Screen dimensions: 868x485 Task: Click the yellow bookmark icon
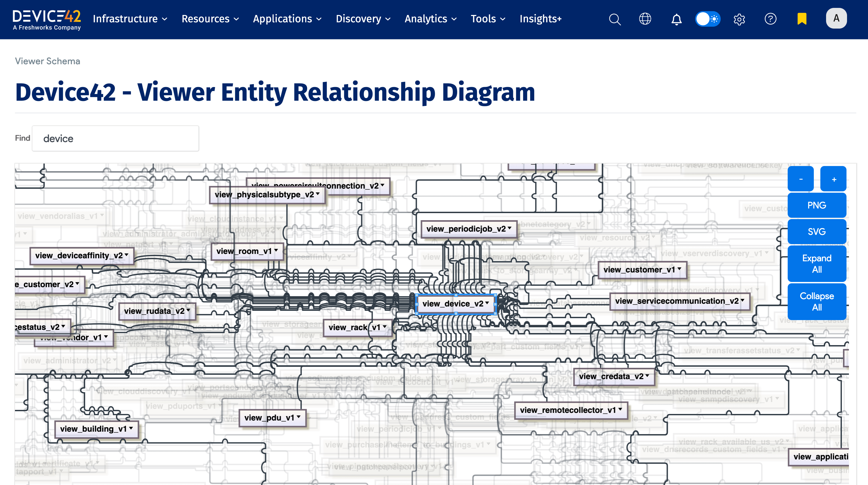click(x=802, y=19)
